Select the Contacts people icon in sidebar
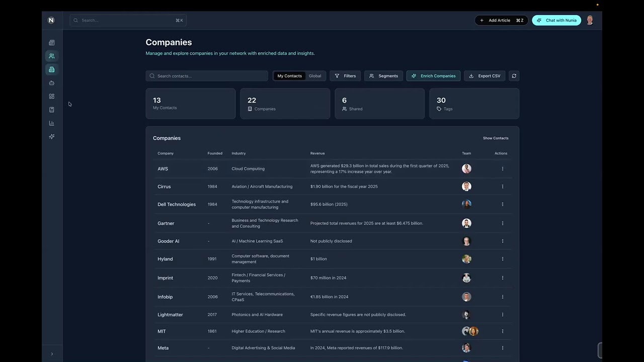 (51, 56)
